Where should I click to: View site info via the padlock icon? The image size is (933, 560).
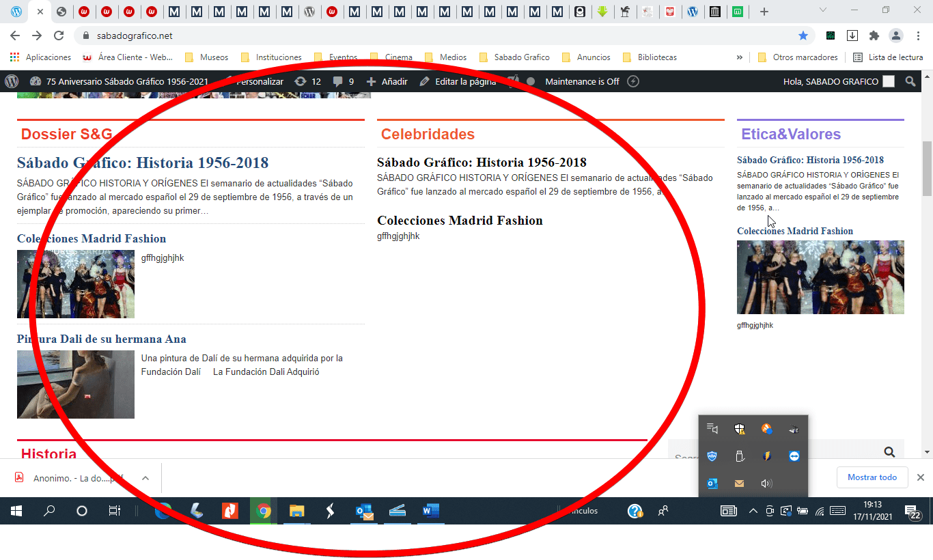click(85, 36)
